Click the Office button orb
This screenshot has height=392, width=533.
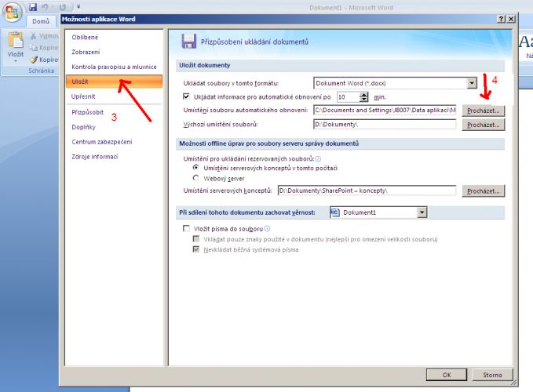tap(12, 13)
